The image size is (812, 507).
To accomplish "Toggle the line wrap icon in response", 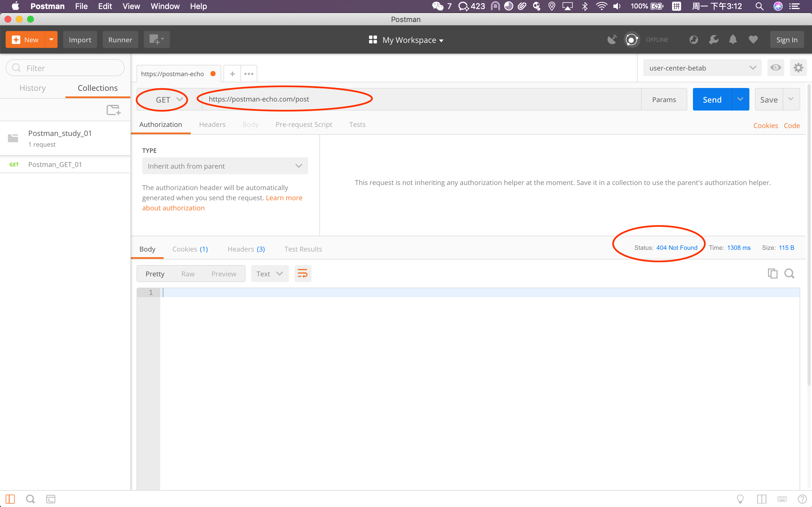I will click(302, 274).
